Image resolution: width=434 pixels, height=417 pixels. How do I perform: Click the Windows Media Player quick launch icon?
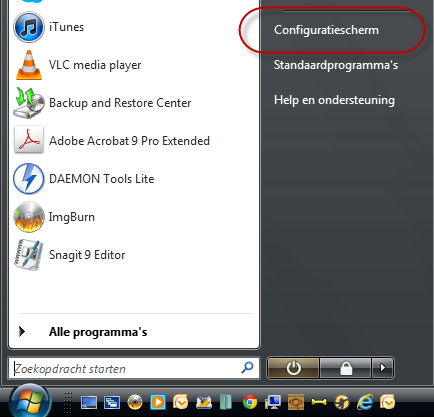pyautogui.click(x=158, y=402)
